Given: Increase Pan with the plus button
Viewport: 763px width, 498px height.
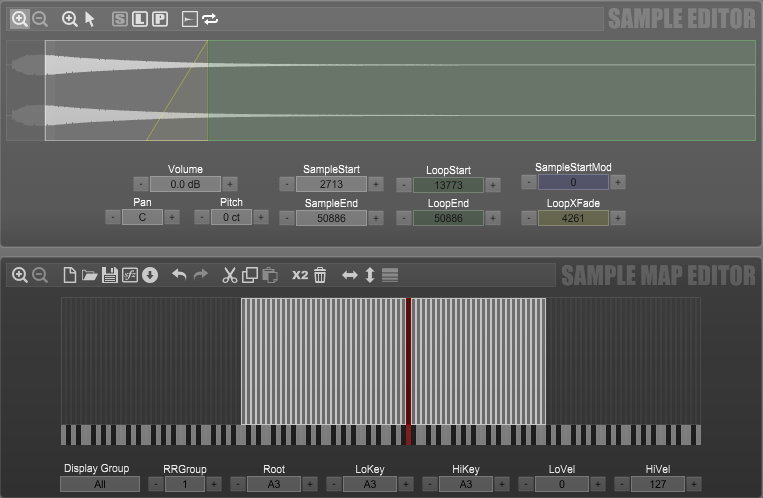Looking at the screenshot, I should click(x=172, y=217).
